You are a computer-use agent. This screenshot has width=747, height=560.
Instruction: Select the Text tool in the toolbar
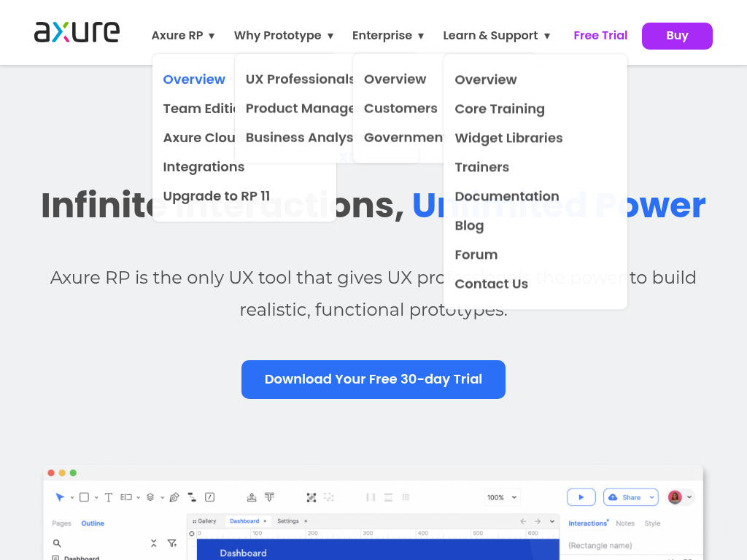109,497
